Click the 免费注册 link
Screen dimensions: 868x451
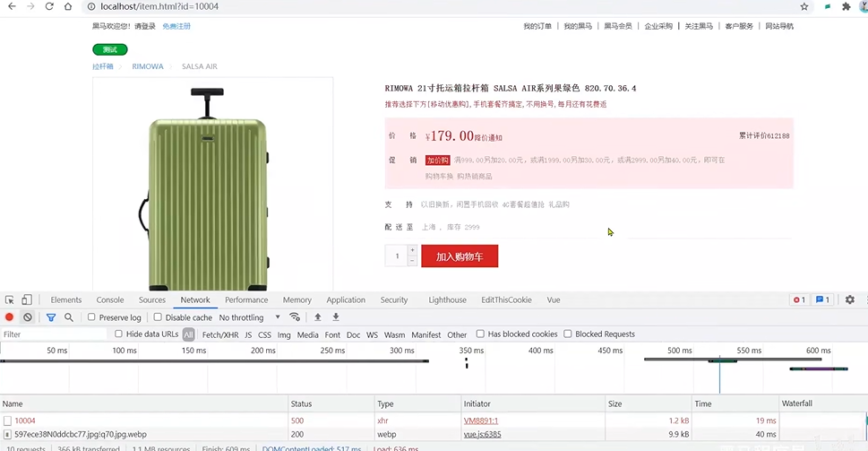coord(176,26)
